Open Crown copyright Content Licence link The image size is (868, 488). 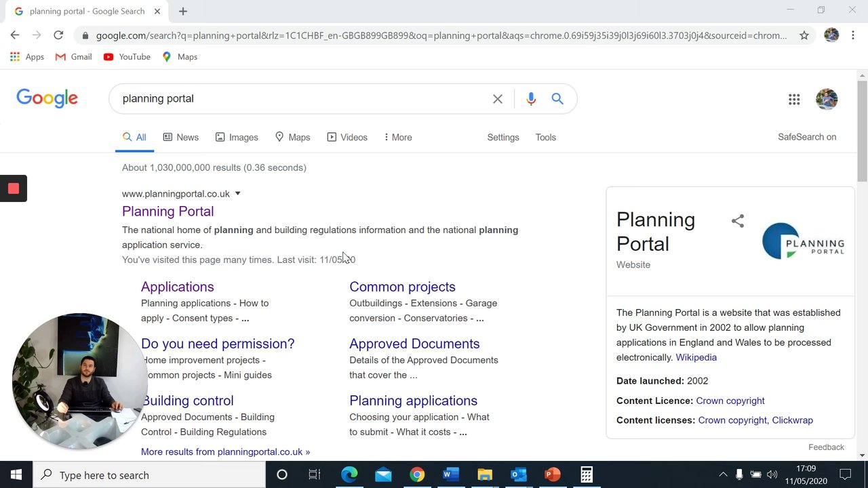[x=730, y=401]
